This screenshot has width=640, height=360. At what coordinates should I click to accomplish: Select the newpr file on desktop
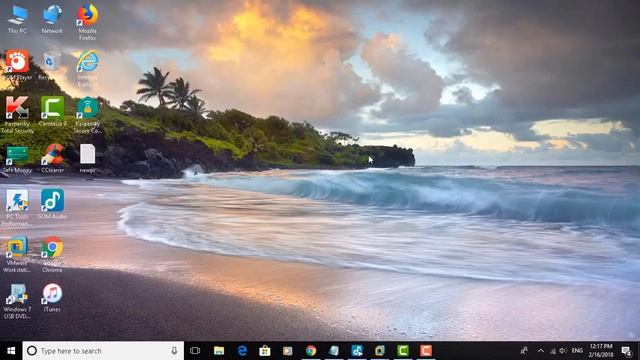pyautogui.click(x=87, y=159)
